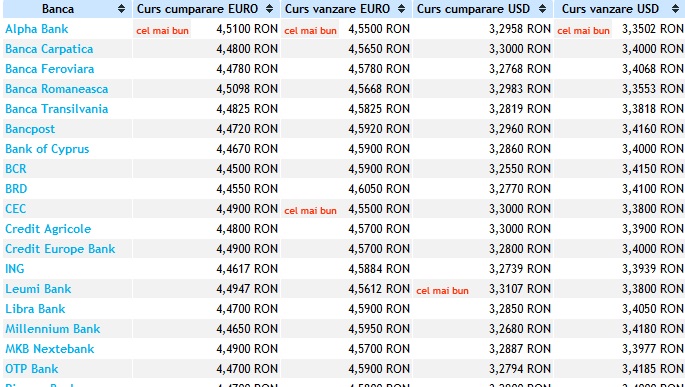The height and width of the screenshot is (387, 685).
Task: Go to the Leumi Bank page
Action: click(38, 289)
